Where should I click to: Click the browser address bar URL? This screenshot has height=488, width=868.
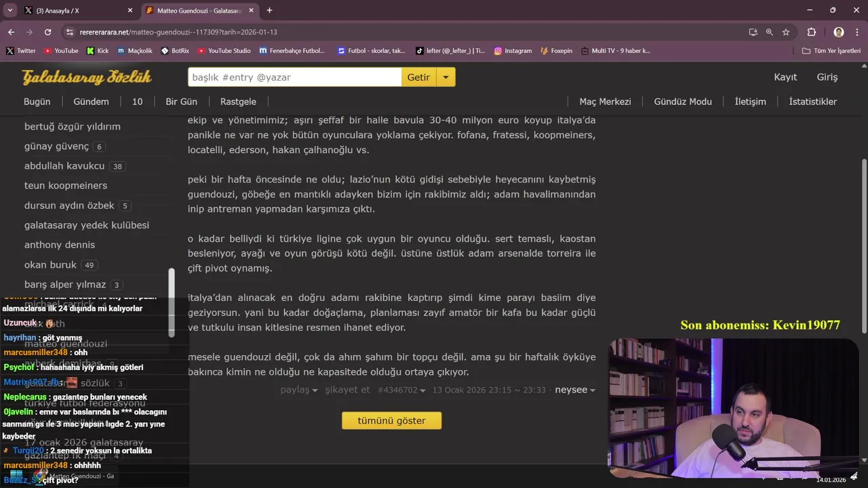pyautogui.click(x=178, y=32)
